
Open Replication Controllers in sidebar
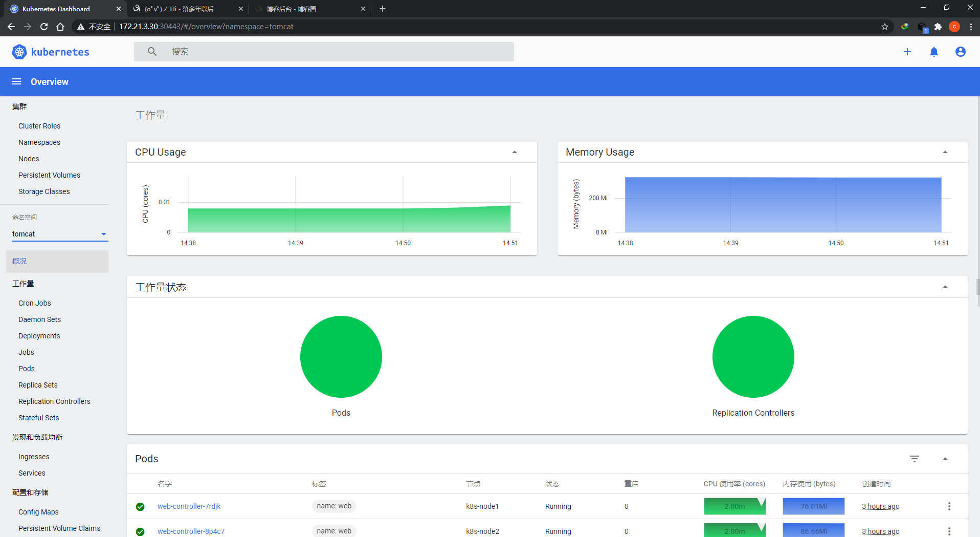tap(54, 401)
